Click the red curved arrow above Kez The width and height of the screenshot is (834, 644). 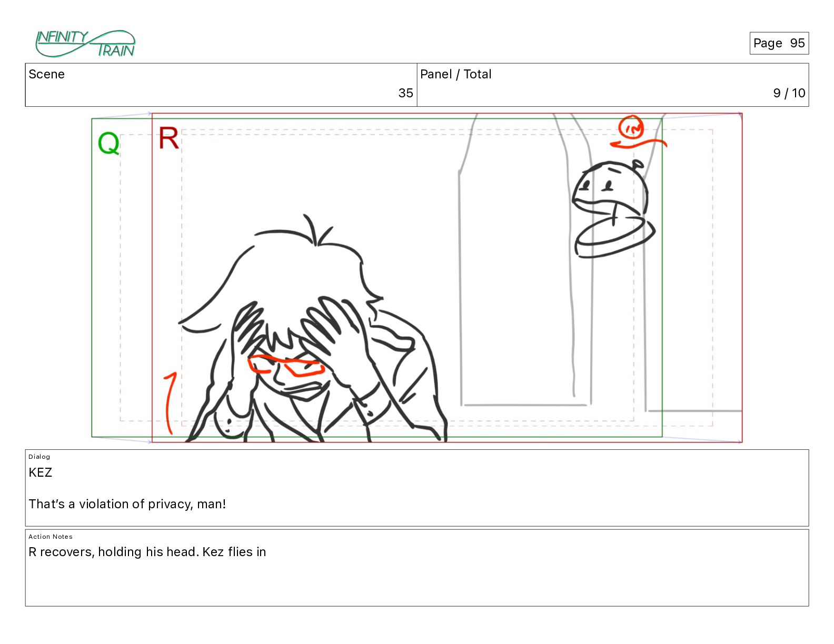638,143
